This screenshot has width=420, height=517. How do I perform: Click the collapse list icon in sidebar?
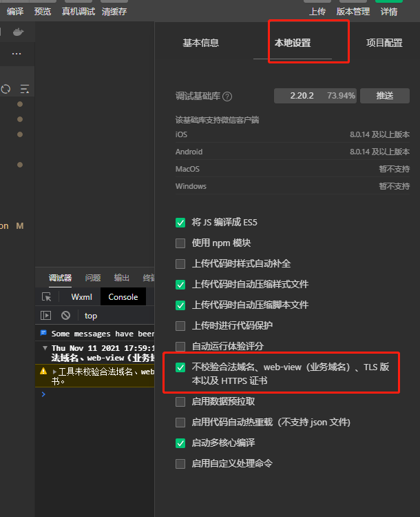pyautogui.click(x=25, y=89)
